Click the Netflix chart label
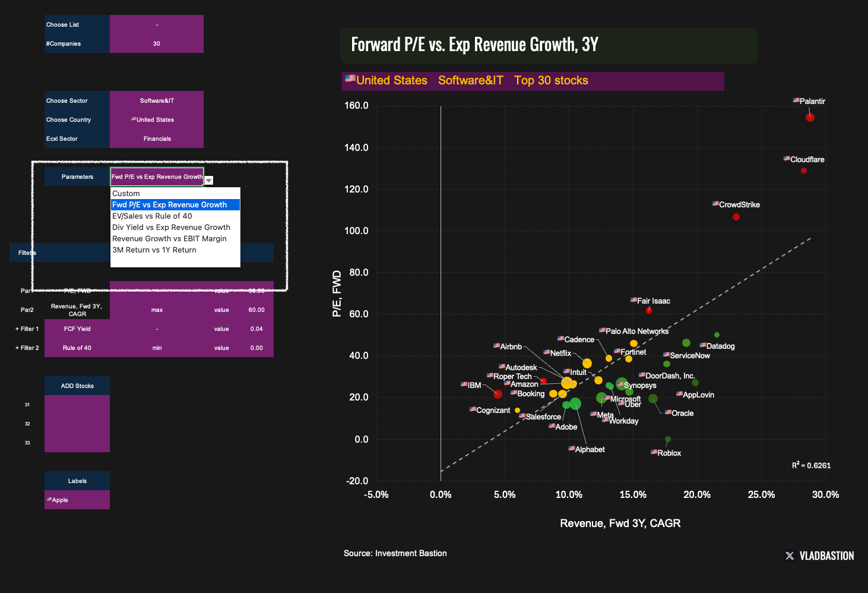 (557, 353)
